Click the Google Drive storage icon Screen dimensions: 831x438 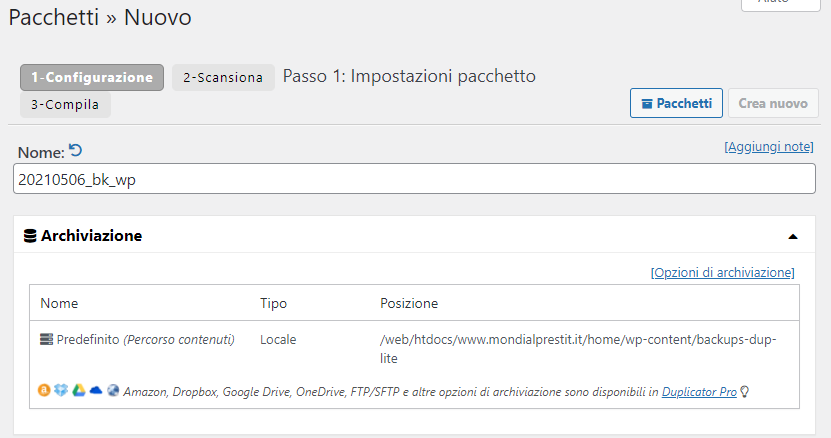[78, 392]
